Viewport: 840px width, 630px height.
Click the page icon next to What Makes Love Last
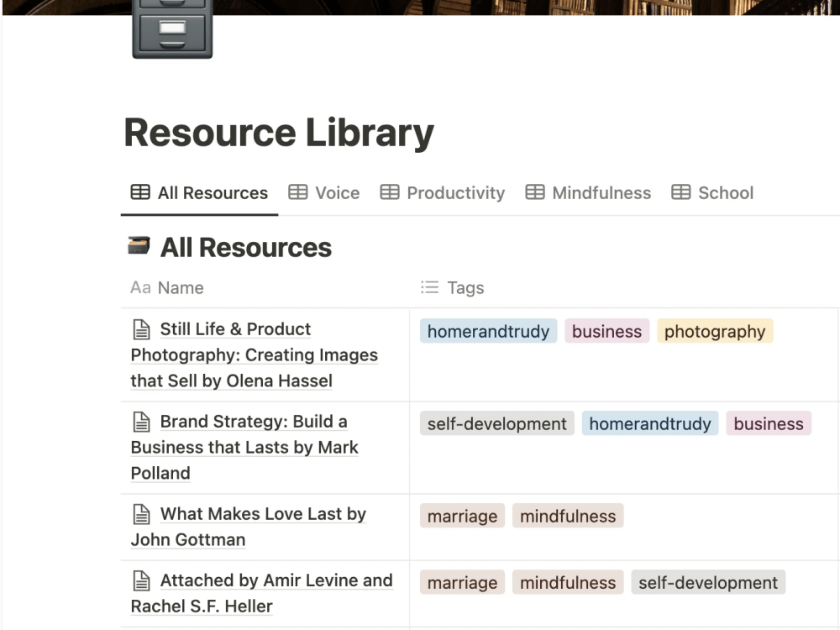point(141,514)
